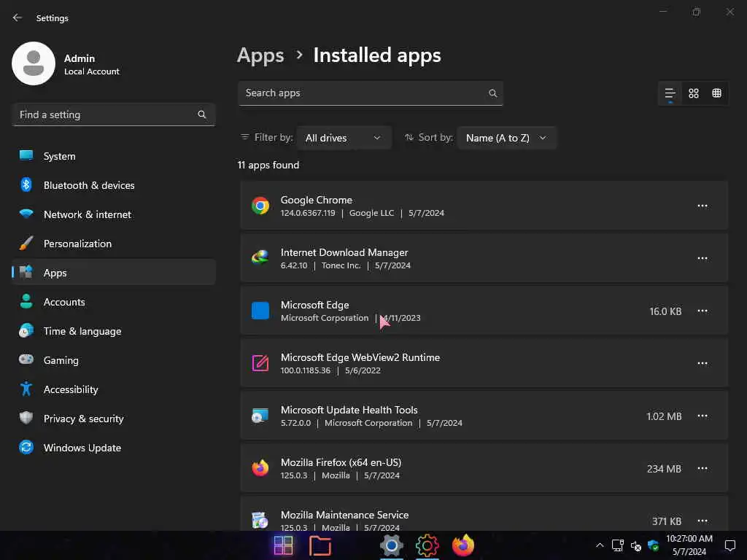Switch to grid view layout
747x560 pixels.
(x=694, y=93)
